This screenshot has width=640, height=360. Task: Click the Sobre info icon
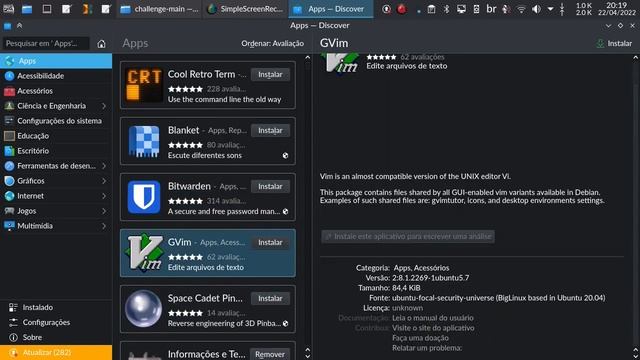click(x=13, y=338)
